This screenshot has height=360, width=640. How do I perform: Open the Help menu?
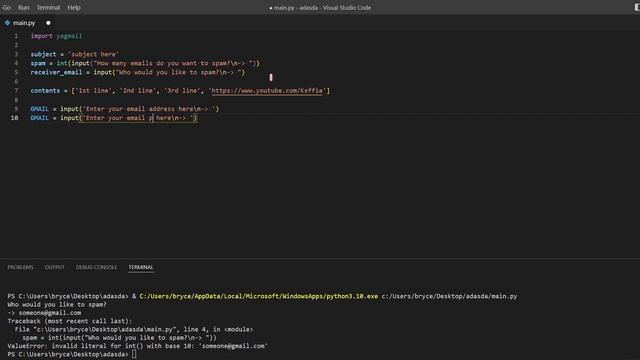click(74, 7)
